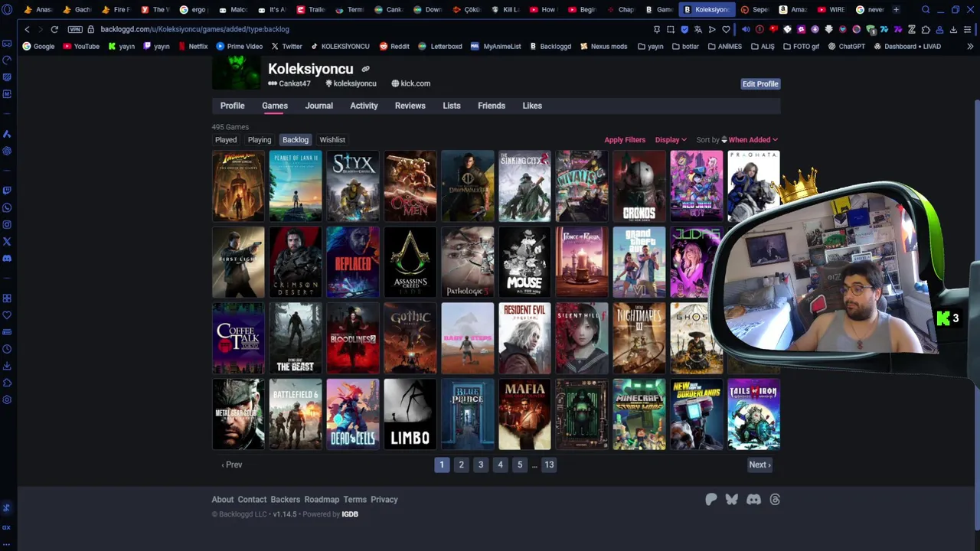This screenshot has width=980, height=551.
Task: Open the Dead Cells game cover
Action: click(x=353, y=414)
